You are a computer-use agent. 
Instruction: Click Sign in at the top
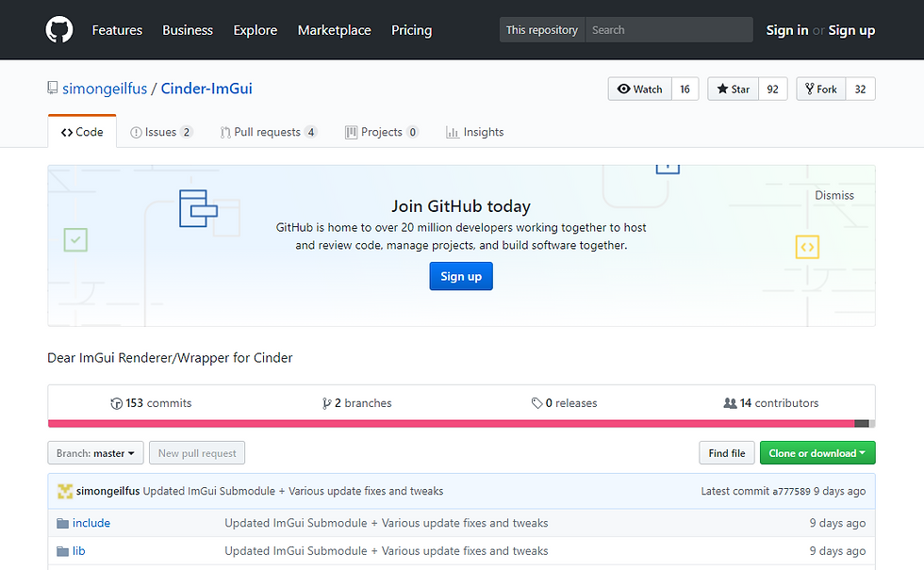[786, 30]
